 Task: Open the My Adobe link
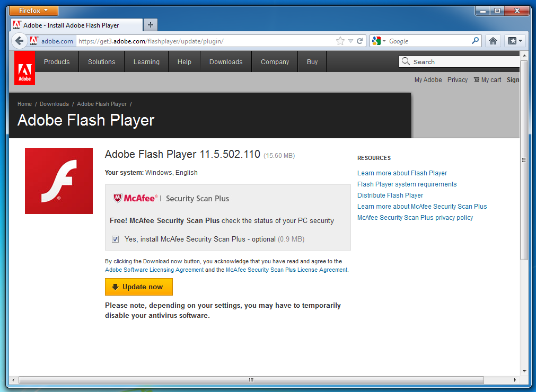point(428,80)
